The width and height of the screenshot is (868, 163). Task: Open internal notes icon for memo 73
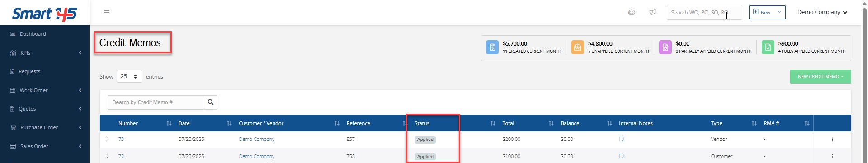621,139
